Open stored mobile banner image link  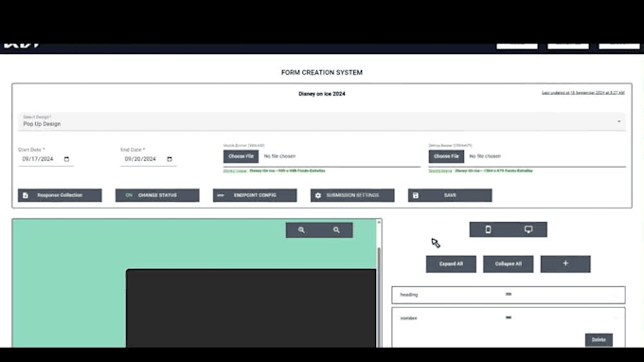[x=275, y=171]
